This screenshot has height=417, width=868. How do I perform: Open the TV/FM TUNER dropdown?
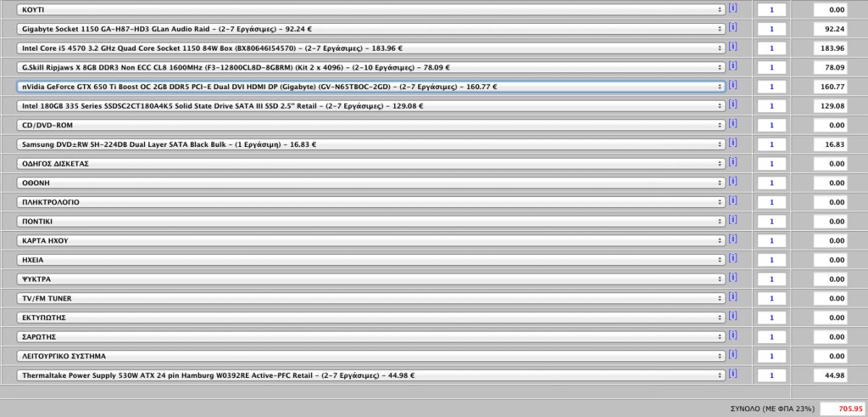pyautogui.click(x=370, y=298)
